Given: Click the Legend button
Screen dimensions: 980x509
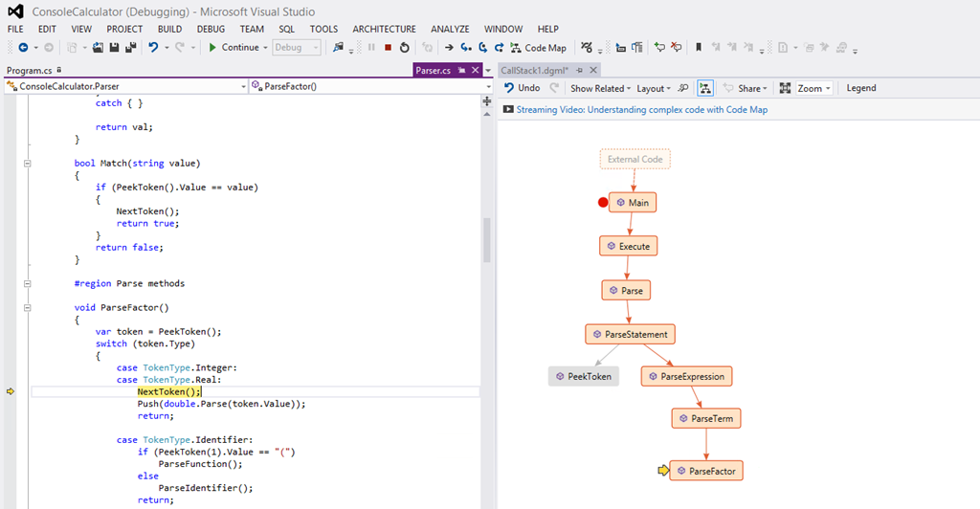Looking at the screenshot, I should [x=860, y=88].
